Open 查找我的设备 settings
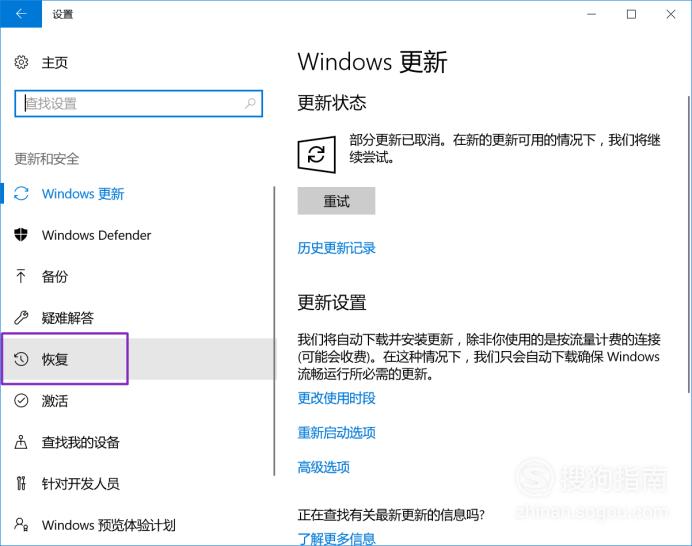Image resolution: width=692 pixels, height=546 pixels. pos(80,442)
